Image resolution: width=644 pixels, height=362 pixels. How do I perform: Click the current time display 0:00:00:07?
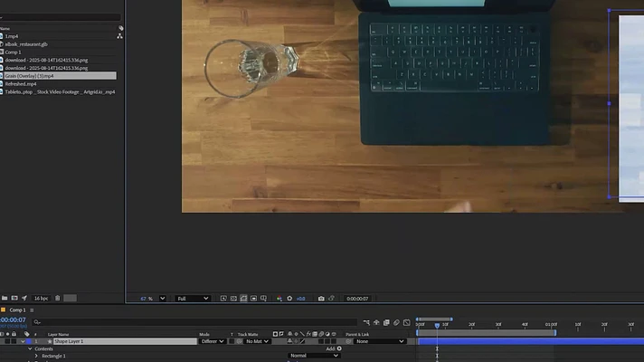click(x=14, y=319)
